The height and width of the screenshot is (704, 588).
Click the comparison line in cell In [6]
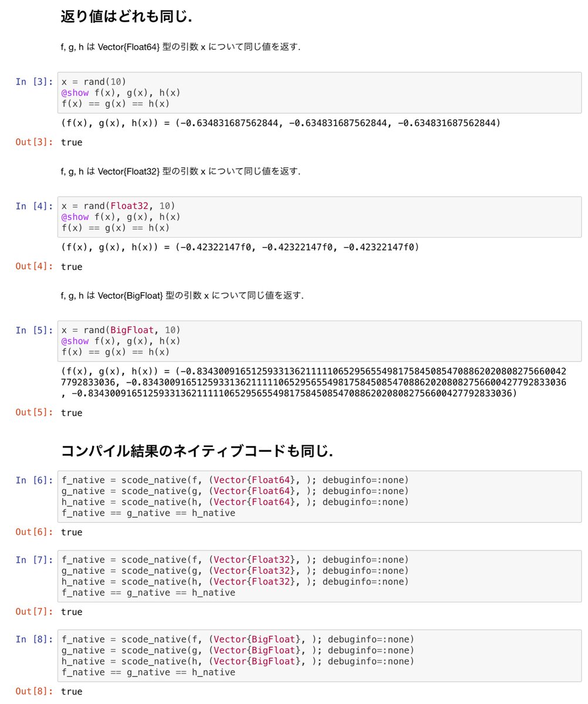coord(148,513)
